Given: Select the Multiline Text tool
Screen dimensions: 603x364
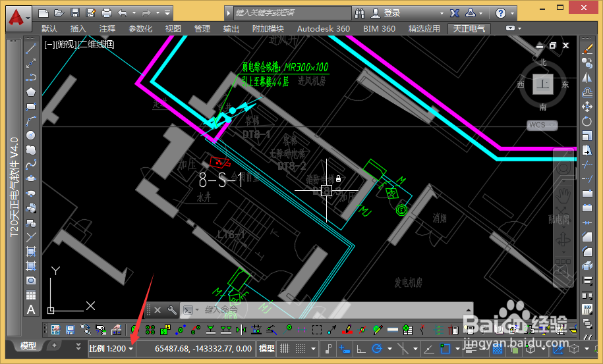Looking at the screenshot, I should [x=31, y=309].
